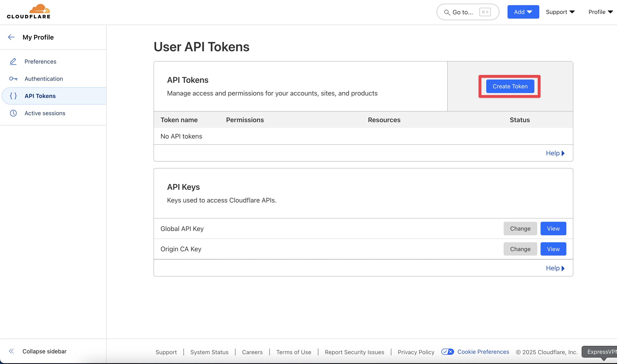Click the Preferences pencil icon
This screenshot has width=617, height=364.
coord(13,61)
